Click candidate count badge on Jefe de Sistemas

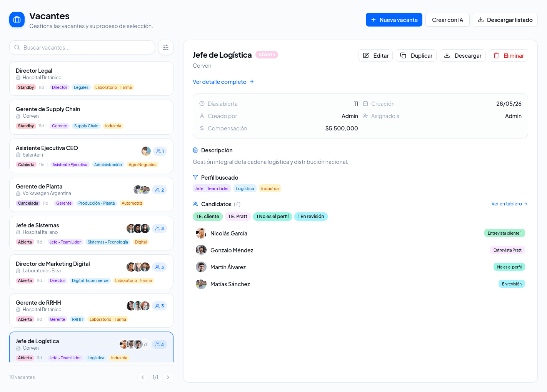(160, 229)
